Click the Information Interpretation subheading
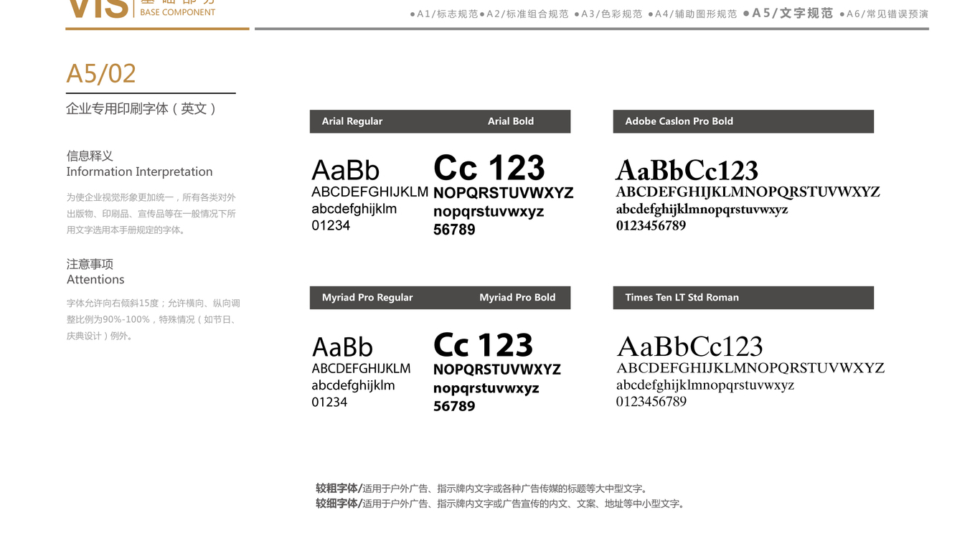The width and height of the screenshot is (980, 551). (x=139, y=172)
